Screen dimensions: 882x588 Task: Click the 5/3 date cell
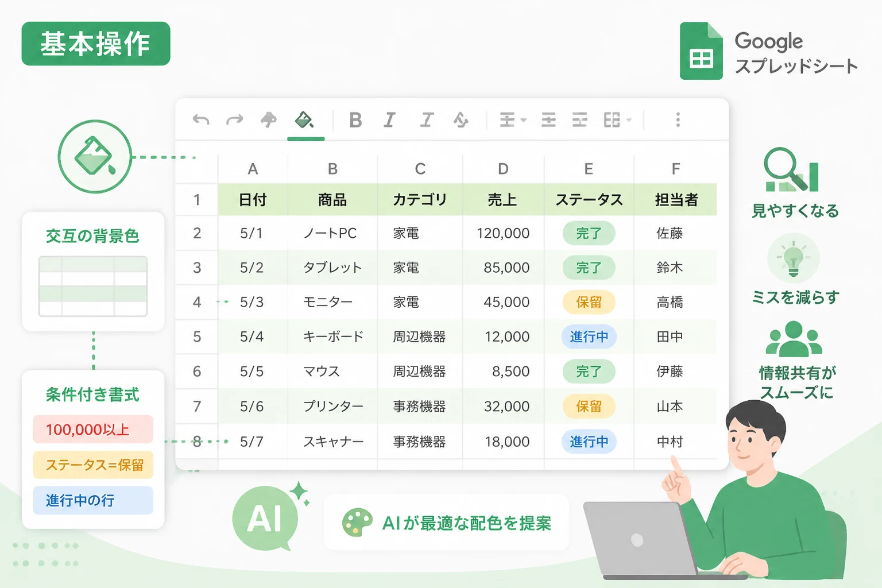(x=253, y=302)
